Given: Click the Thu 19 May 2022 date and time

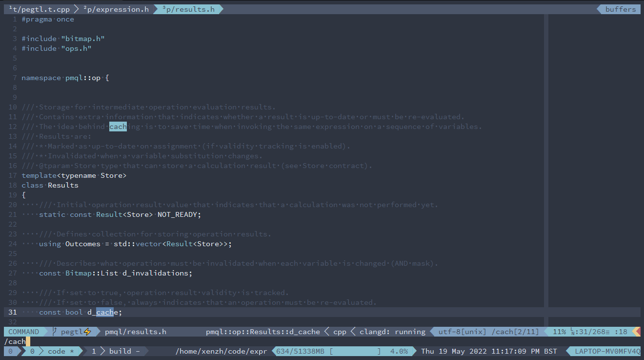Looking at the screenshot, I should 489,351.
